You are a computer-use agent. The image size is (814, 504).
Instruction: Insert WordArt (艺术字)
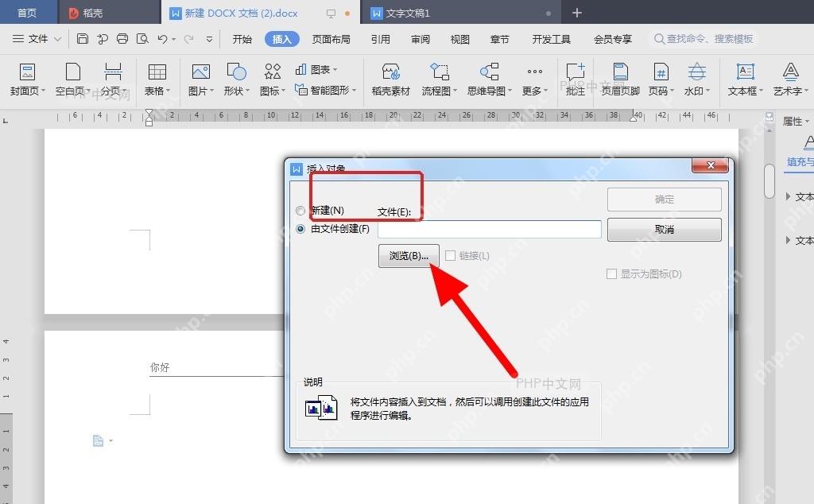pos(791,79)
